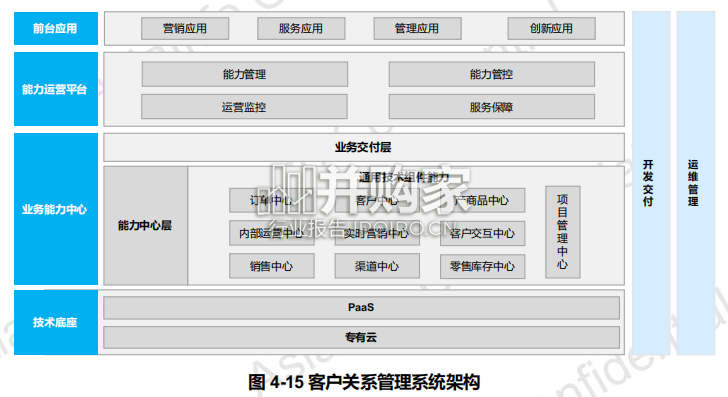Click the 产商品中心 box
The width and height of the screenshot is (728, 397).
[482, 201]
